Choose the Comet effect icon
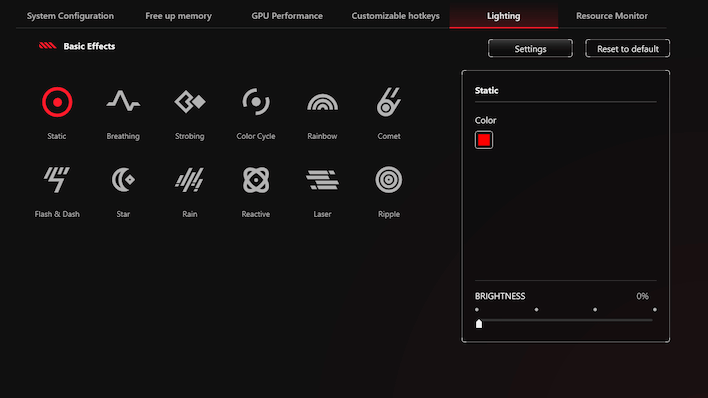 click(389, 102)
